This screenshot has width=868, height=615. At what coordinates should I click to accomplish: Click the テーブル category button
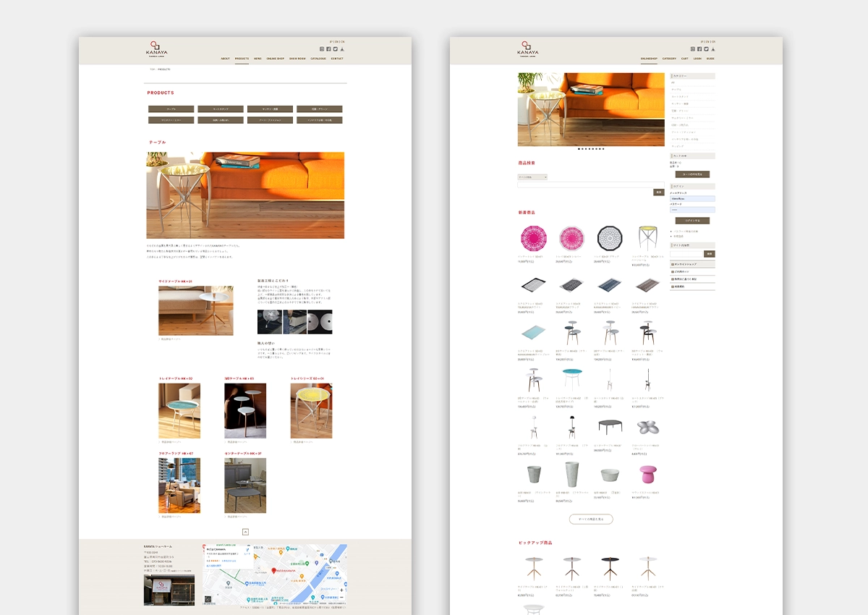[x=171, y=109]
